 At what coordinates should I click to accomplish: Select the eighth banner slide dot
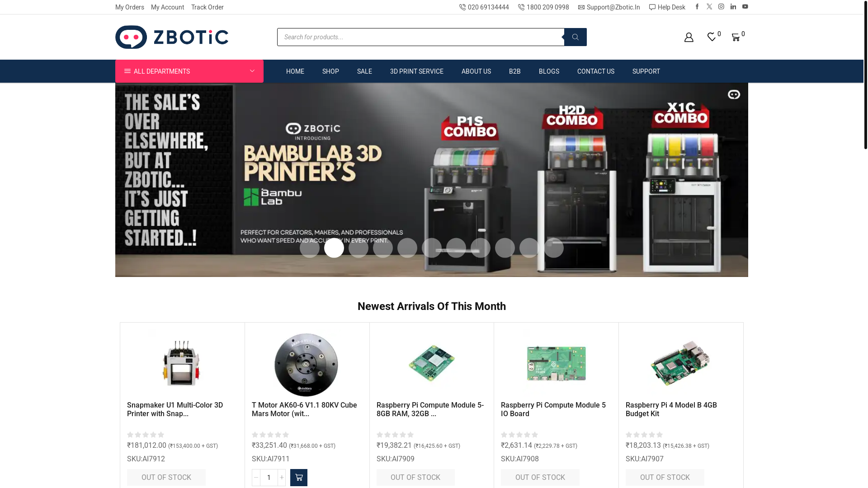[x=481, y=248]
